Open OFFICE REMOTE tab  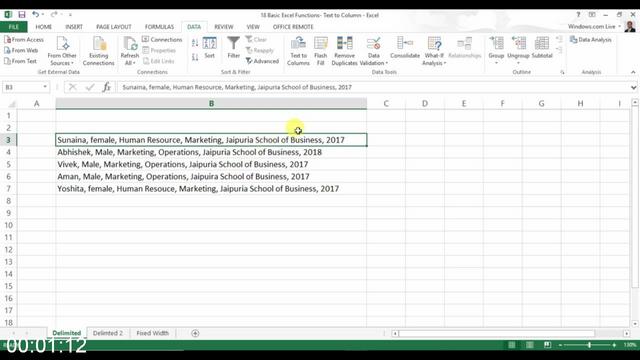pyautogui.click(x=293, y=27)
